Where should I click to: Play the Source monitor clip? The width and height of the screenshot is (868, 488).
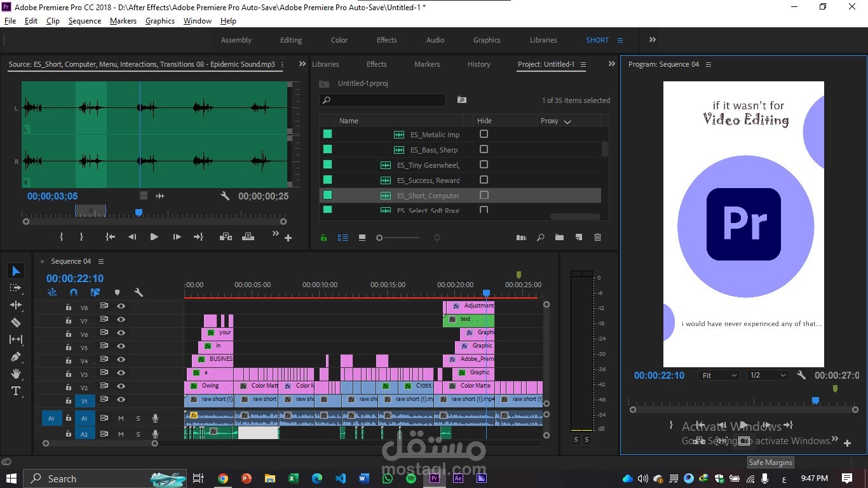[x=154, y=237]
